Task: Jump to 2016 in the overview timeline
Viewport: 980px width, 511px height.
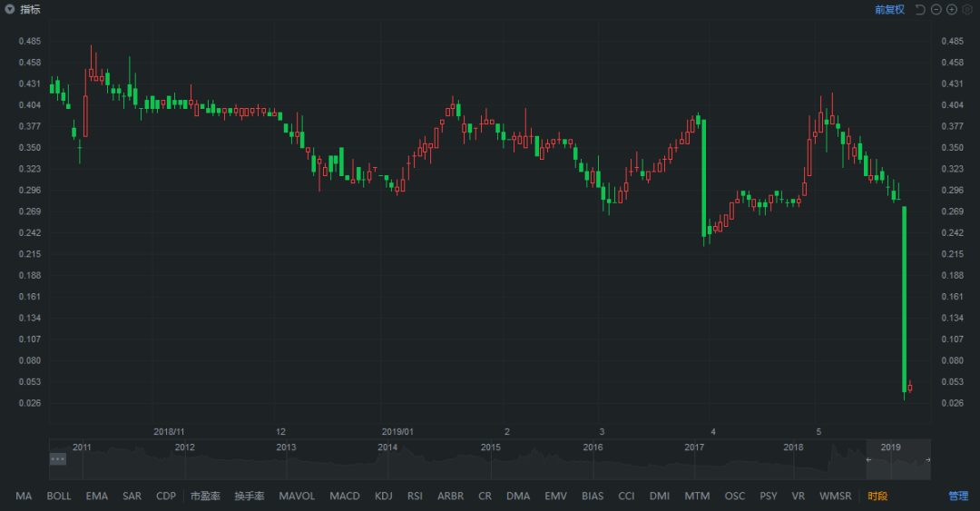Action: tap(593, 447)
